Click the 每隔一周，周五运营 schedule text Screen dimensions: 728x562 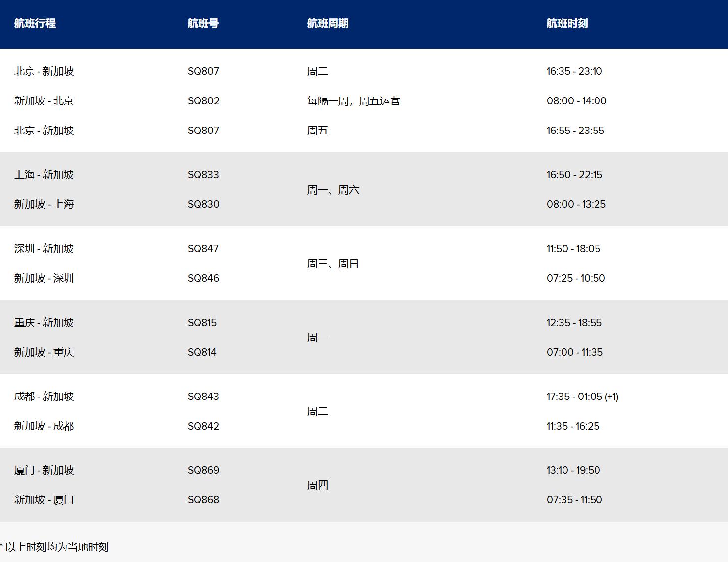tap(354, 101)
